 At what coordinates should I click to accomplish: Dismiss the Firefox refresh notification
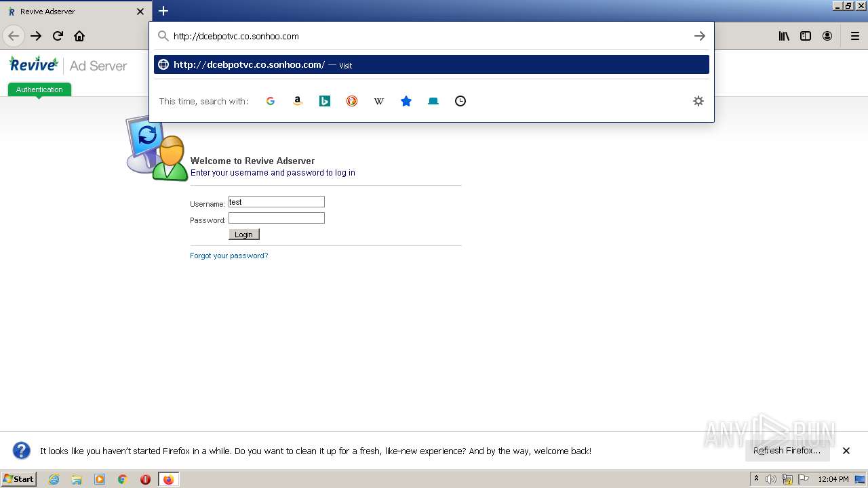click(x=846, y=451)
